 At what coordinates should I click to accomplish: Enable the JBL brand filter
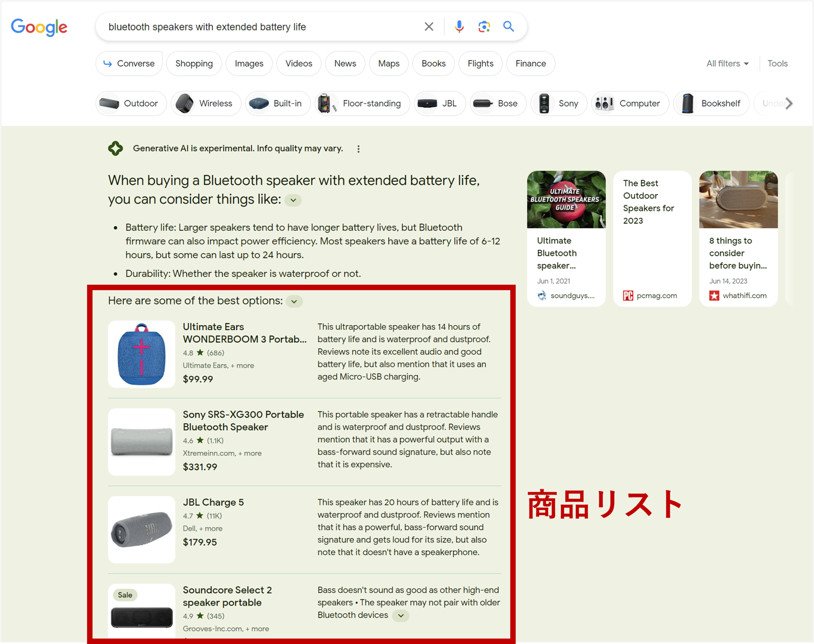click(439, 103)
